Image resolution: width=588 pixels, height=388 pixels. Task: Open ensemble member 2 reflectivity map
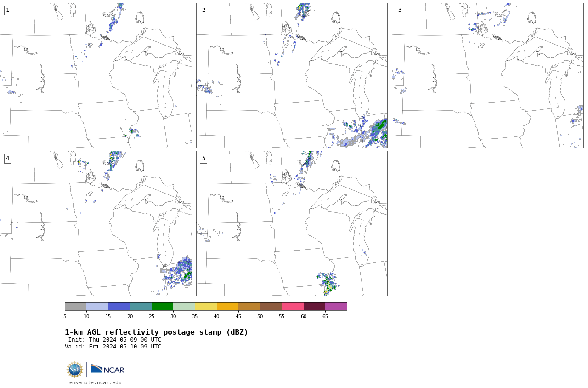point(292,75)
